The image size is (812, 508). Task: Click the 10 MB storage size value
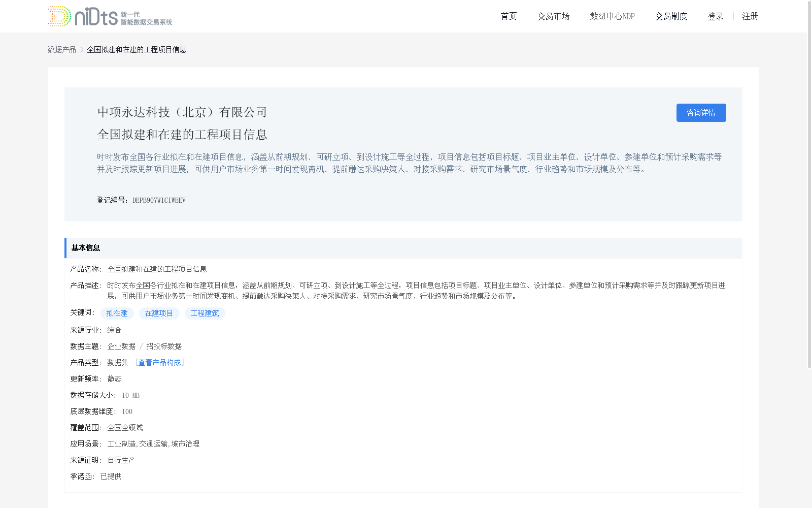pos(130,395)
